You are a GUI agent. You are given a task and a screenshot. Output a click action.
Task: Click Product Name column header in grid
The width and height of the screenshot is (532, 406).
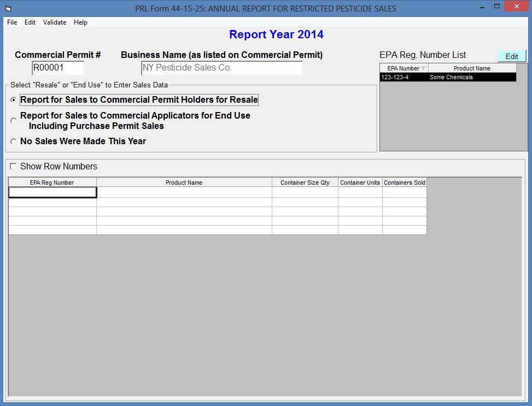click(184, 182)
